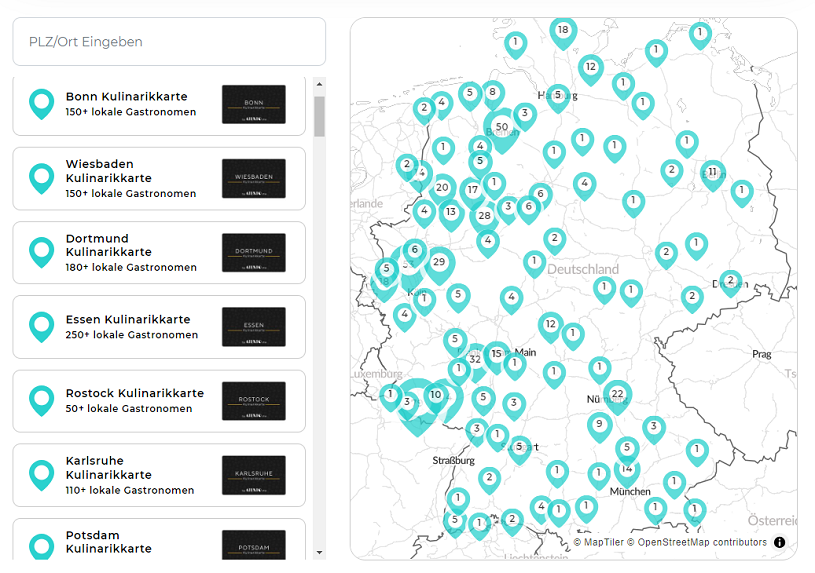Screen dimensions: 815x573
Task: Select the Karlsruhe Kulinarikkarte list entry
Action: pos(158,475)
